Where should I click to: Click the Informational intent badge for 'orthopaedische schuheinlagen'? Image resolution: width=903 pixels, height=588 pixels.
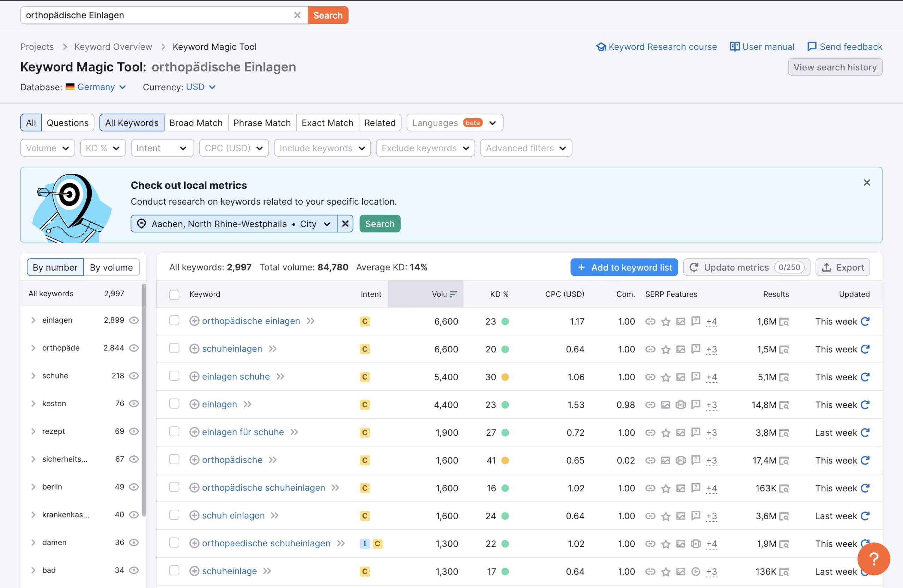(365, 544)
